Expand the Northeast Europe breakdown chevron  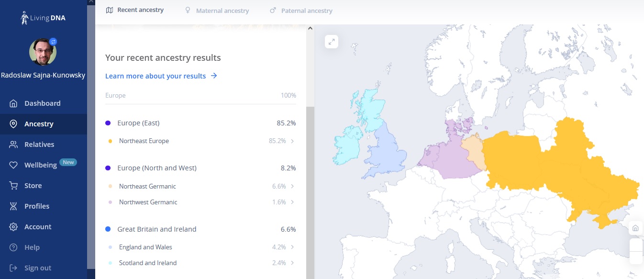[292, 141]
